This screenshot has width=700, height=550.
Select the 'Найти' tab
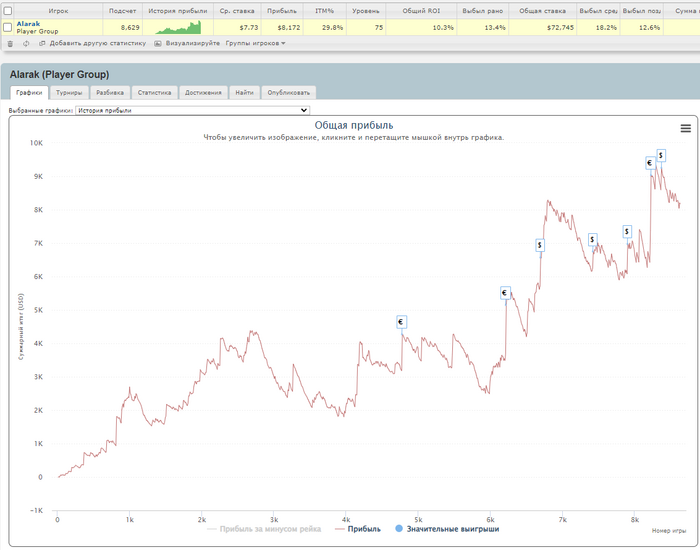tap(244, 92)
